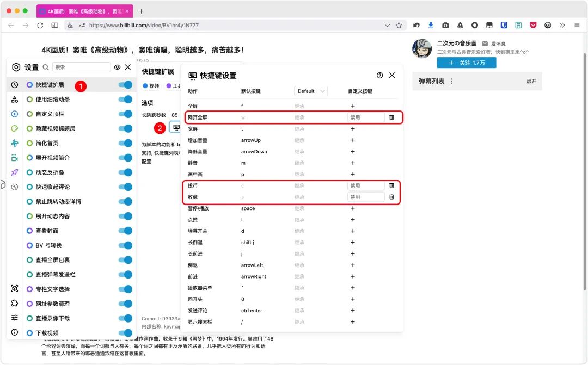Toggle the 使用细滚动条 switch
This screenshot has width=588, height=365.
coord(125,100)
